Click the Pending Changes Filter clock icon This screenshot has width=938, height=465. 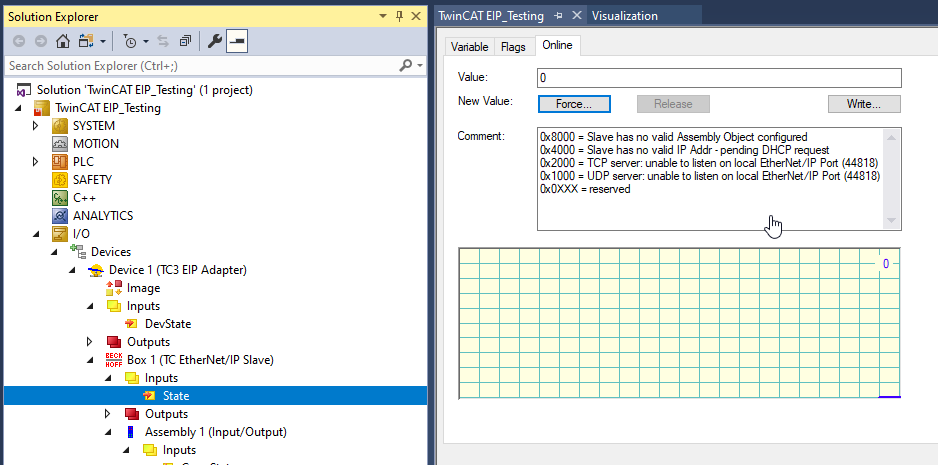(x=130, y=41)
